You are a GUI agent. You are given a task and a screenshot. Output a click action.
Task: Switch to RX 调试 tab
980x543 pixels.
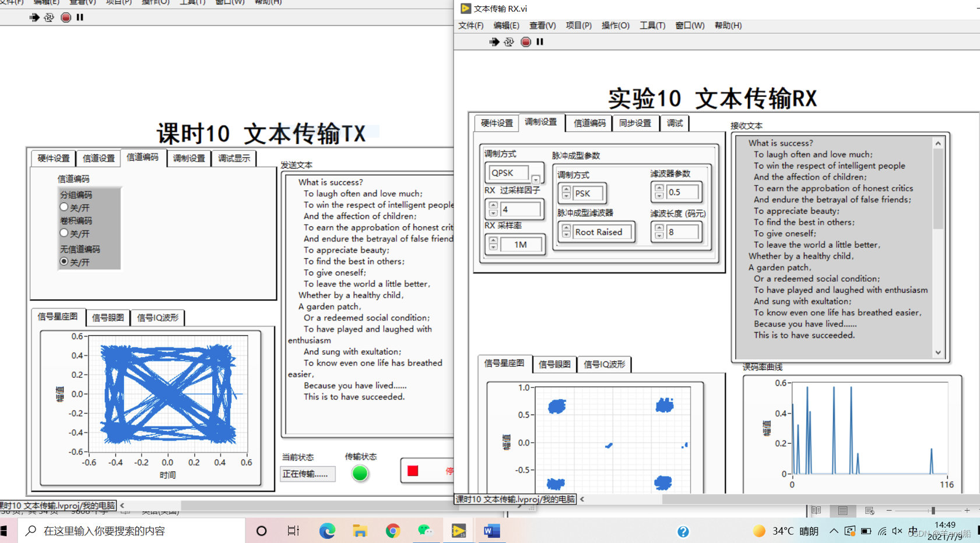pyautogui.click(x=675, y=123)
